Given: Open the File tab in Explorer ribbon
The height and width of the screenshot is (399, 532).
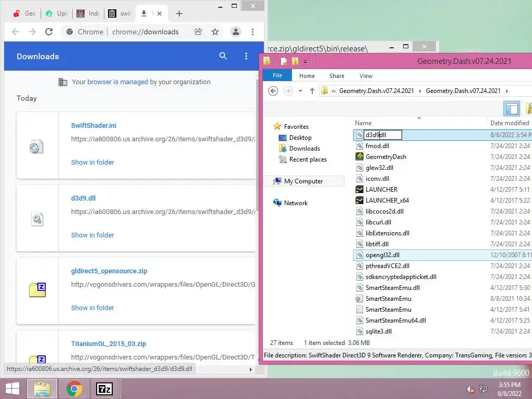Looking at the screenshot, I should pyautogui.click(x=277, y=76).
